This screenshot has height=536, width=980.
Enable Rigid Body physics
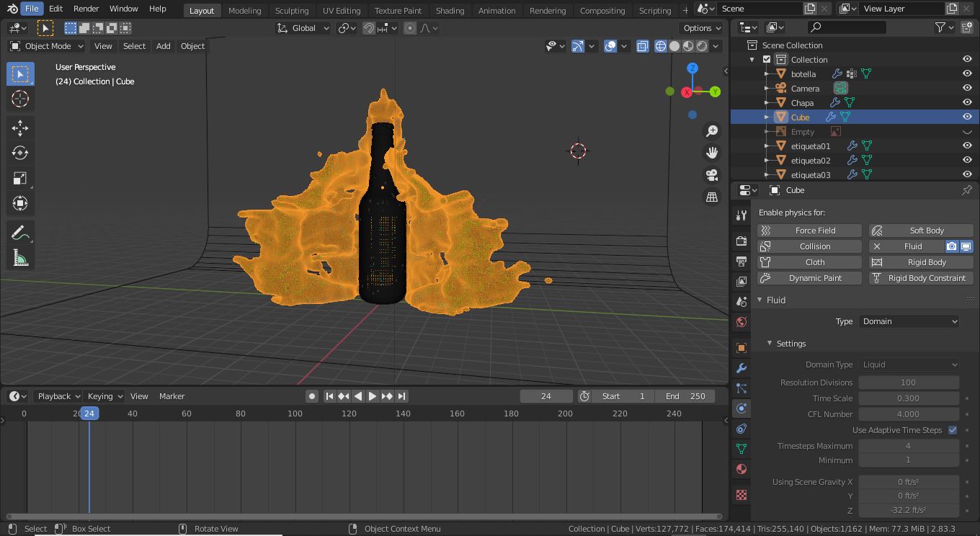(x=921, y=262)
